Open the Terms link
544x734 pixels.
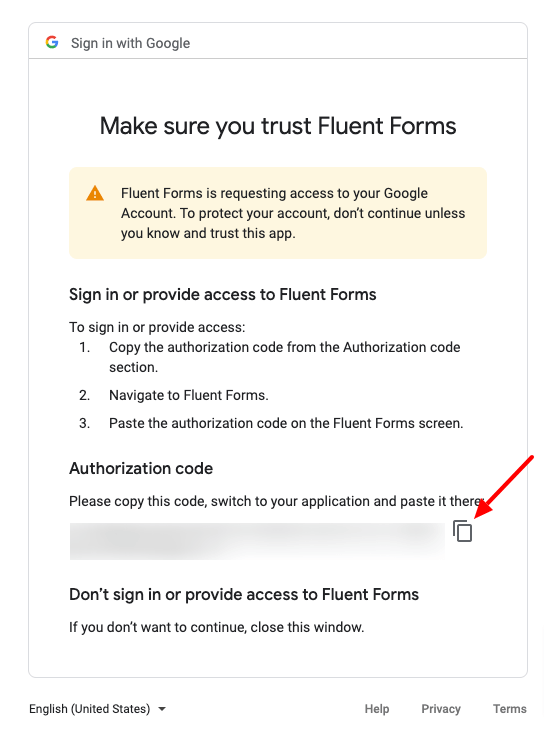(x=510, y=709)
